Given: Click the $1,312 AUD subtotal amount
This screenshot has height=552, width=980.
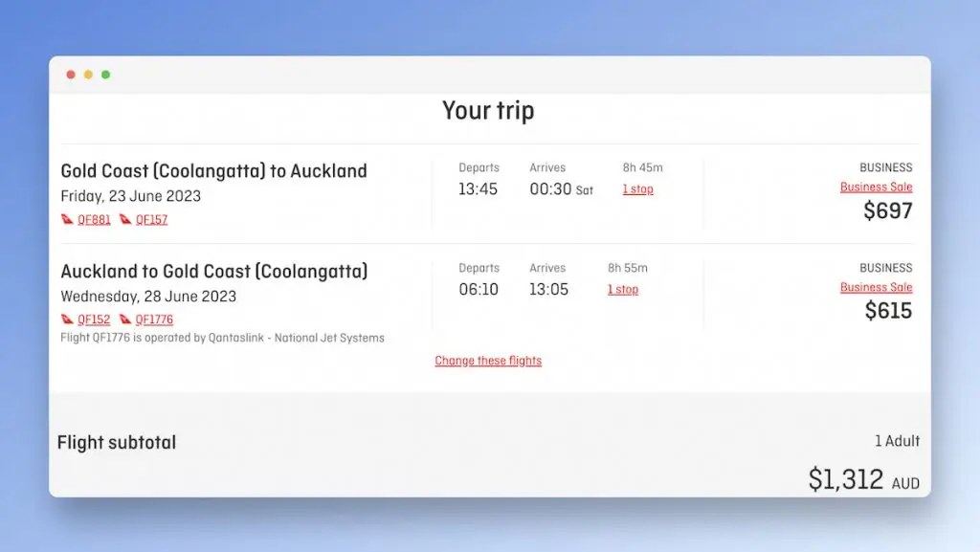Looking at the screenshot, I should tap(863, 479).
